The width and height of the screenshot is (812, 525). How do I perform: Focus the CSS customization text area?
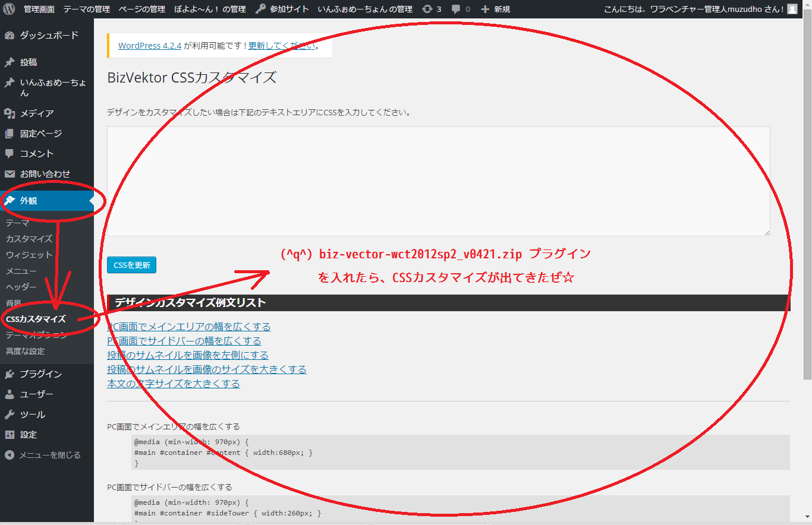439,181
